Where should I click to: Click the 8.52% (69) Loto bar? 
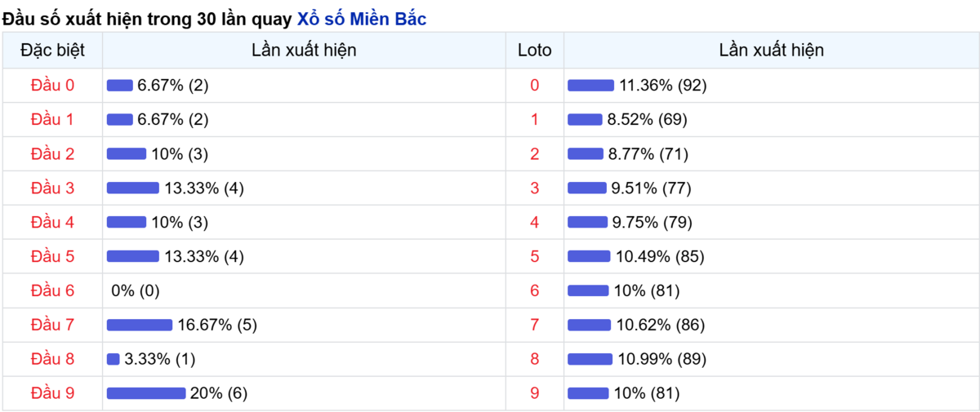click(585, 119)
